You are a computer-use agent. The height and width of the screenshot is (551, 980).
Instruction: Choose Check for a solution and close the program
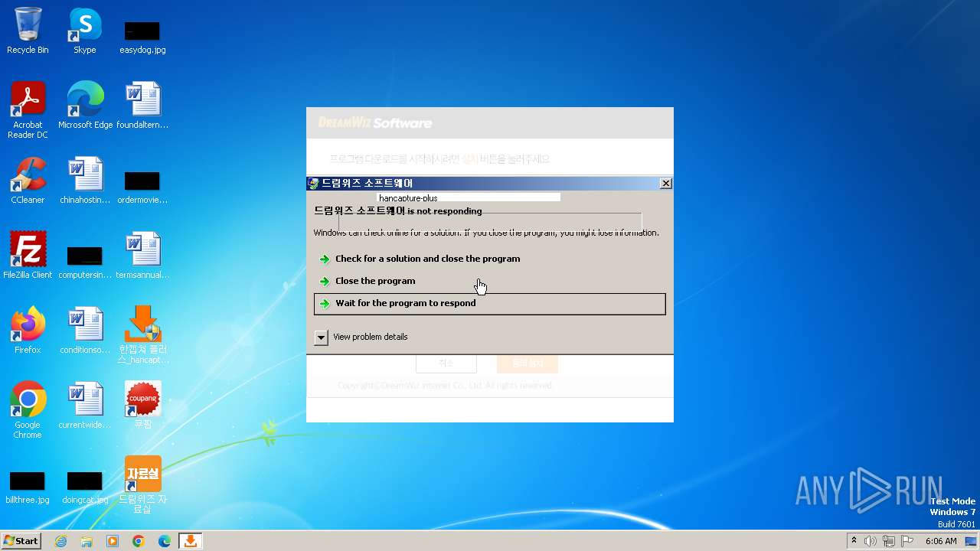pyautogui.click(x=490, y=259)
